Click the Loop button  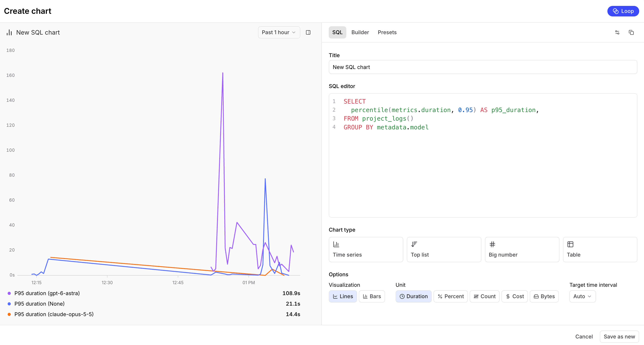(x=623, y=11)
